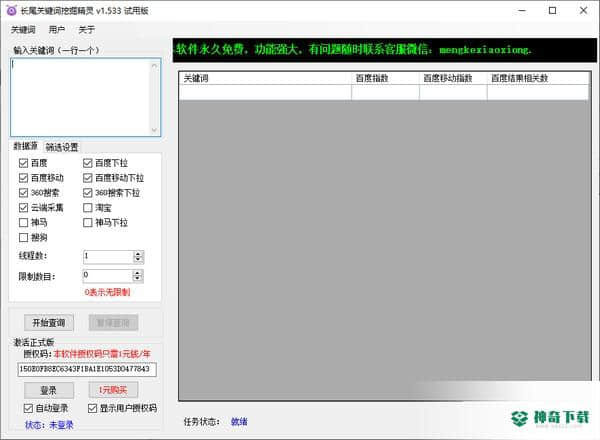The width and height of the screenshot is (600, 440).
Task: Minimize the application window
Action: point(522,11)
